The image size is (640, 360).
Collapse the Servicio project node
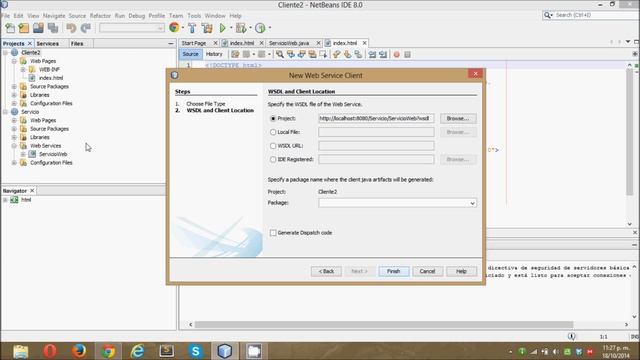pos(5,112)
